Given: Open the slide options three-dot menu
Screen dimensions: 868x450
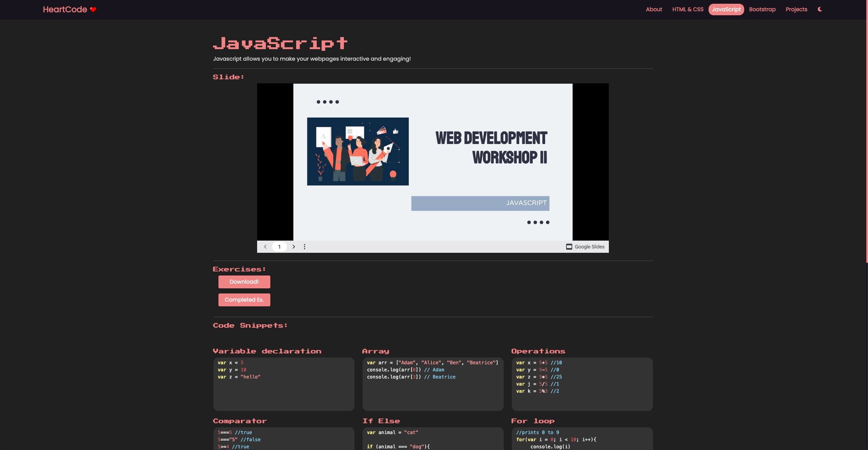Looking at the screenshot, I should click(305, 246).
